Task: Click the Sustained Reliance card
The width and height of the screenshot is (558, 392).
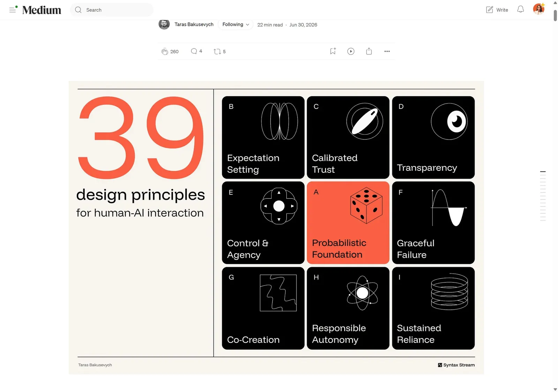Action: pyautogui.click(x=433, y=308)
